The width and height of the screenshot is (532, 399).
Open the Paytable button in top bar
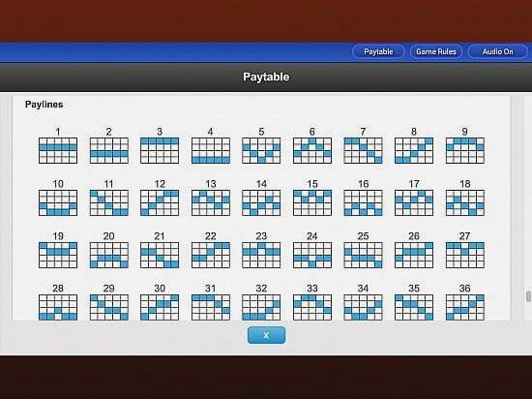tap(378, 51)
